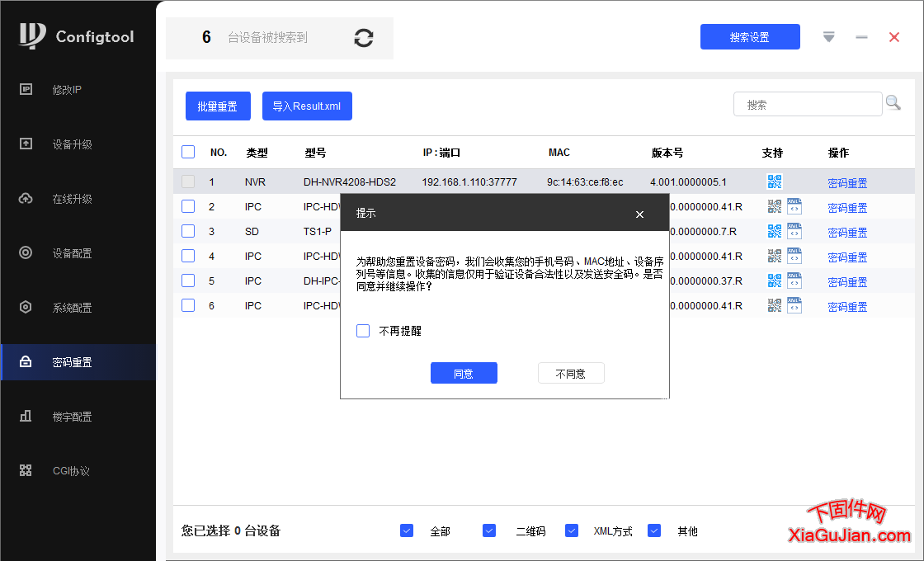Screen dimensions: 924x561
Task: Tick the select-all header checkbox
Action: tap(188, 152)
